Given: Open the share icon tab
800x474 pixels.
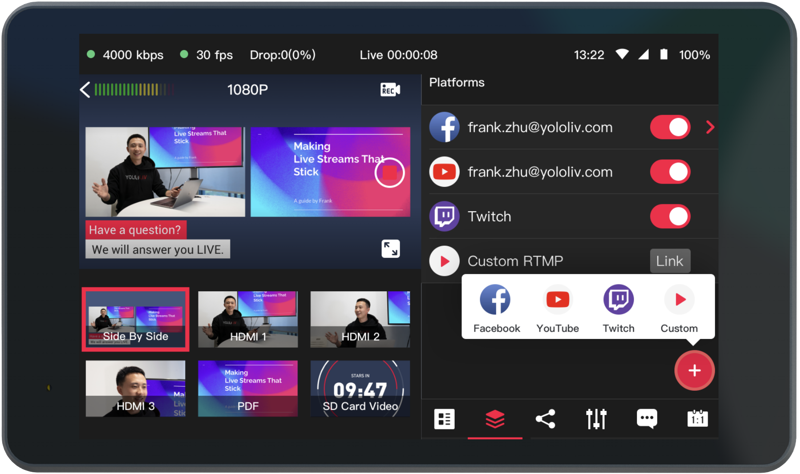Looking at the screenshot, I should (545, 419).
